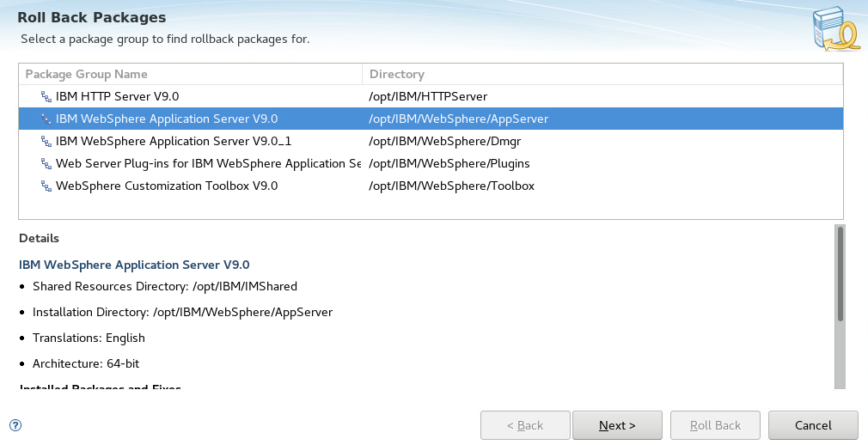Open the help question mark icon

point(15,425)
